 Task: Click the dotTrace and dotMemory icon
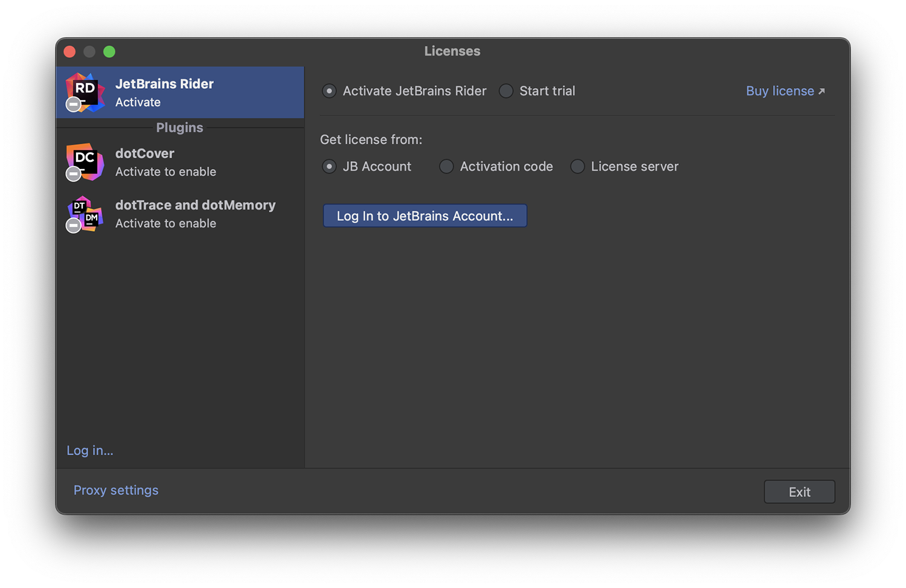(x=85, y=214)
